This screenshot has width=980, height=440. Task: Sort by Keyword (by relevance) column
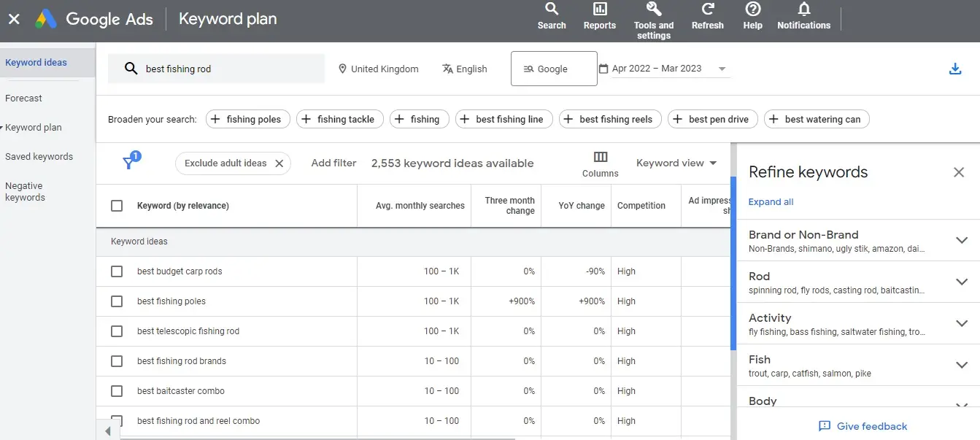pos(183,206)
